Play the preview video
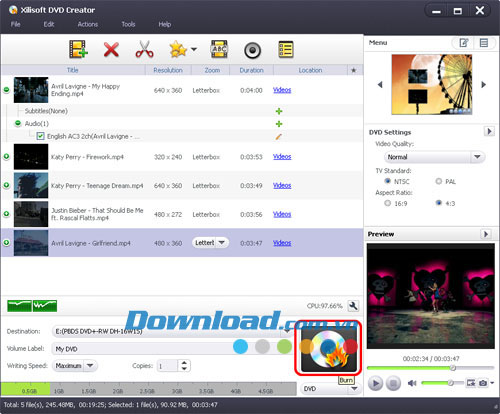The width and height of the screenshot is (500, 414). tap(376, 383)
